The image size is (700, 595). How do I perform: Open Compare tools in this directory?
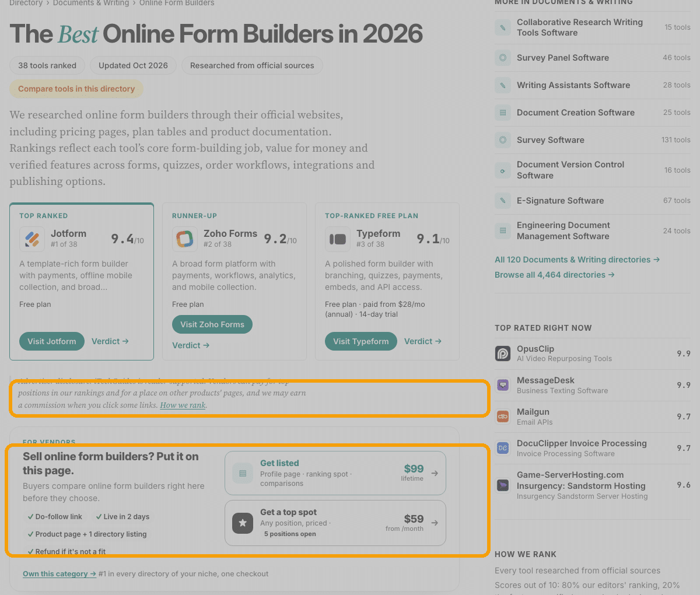tap(76, 89)
